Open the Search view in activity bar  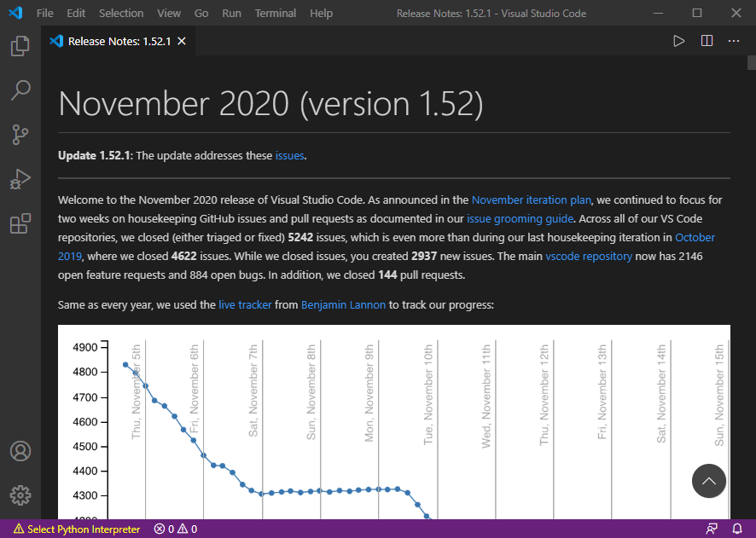click(20, 90)
